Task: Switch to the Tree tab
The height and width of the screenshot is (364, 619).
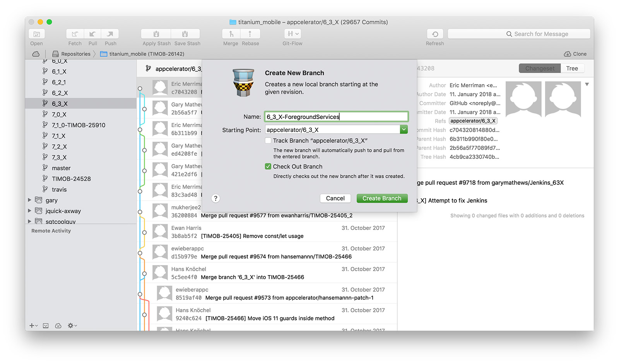Action: (x=572, y=68)
